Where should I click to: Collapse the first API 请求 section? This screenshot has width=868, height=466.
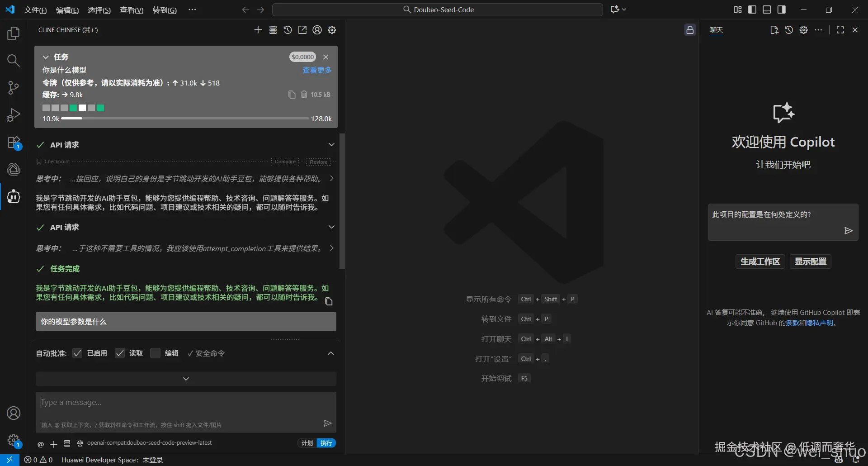pos(331,144)
